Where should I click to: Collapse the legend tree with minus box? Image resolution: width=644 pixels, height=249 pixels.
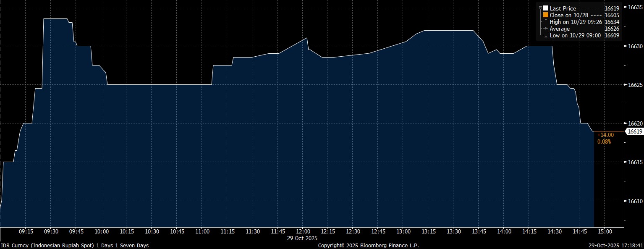click(541, 8)
